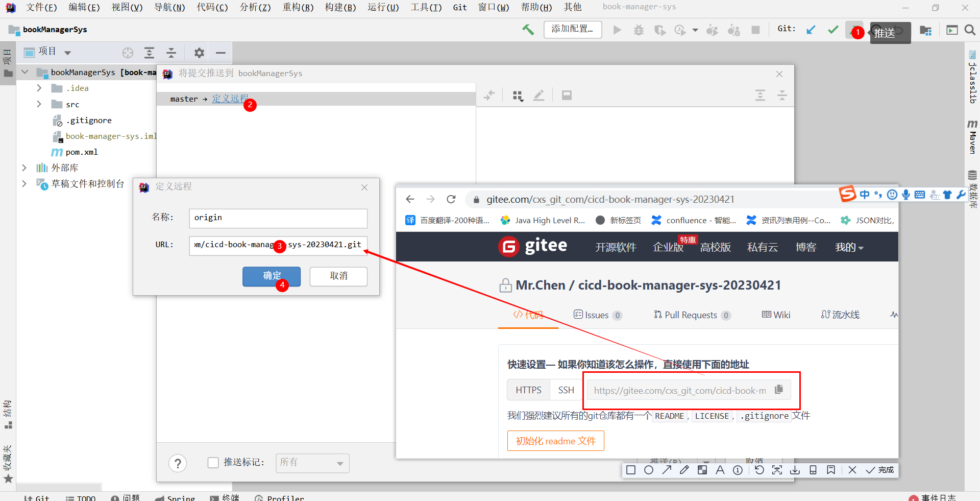
Task: Click the text annotation tool
Action: (720, 470)
